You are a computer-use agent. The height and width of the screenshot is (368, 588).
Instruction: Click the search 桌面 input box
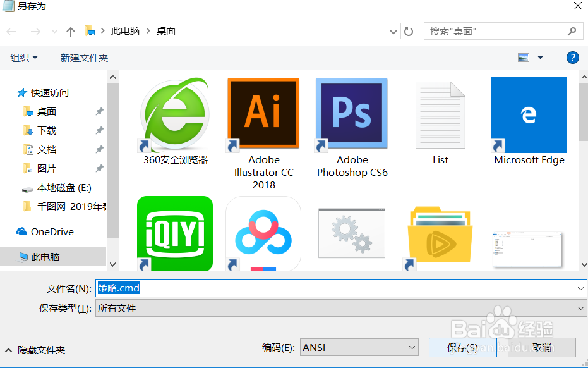pyautogui.click(x=503, y=31)
